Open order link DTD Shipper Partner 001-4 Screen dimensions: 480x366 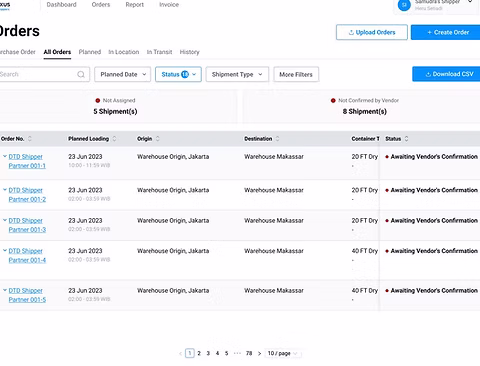pos(27,255)
